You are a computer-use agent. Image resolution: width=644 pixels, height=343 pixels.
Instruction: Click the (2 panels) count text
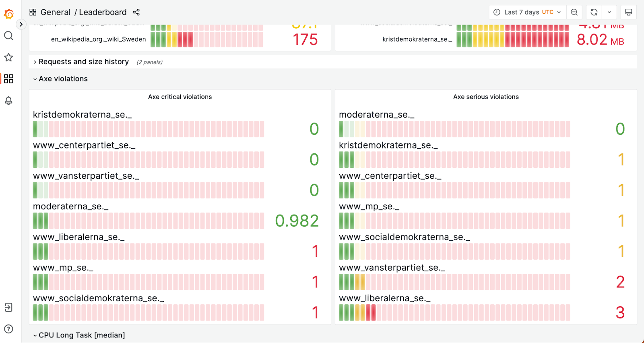pos(150,62)
